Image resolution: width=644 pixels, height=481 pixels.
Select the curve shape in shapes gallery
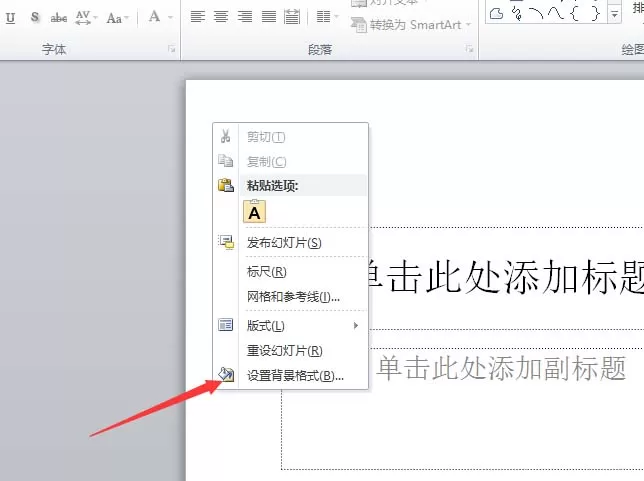tap(556, 14)
